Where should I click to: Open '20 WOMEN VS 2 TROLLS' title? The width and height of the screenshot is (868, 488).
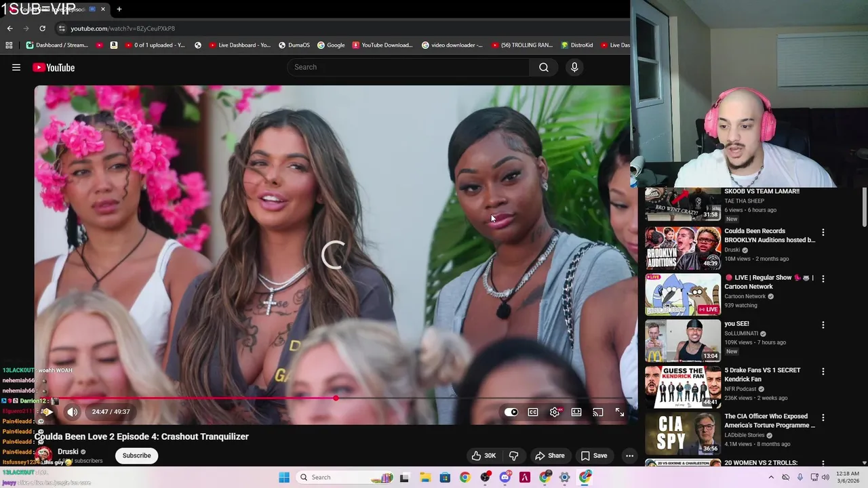[761, 462]
